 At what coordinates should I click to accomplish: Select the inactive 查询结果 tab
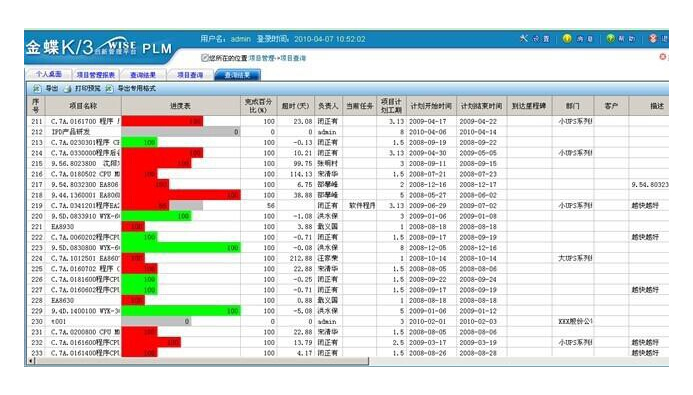[x=143, y=75]
